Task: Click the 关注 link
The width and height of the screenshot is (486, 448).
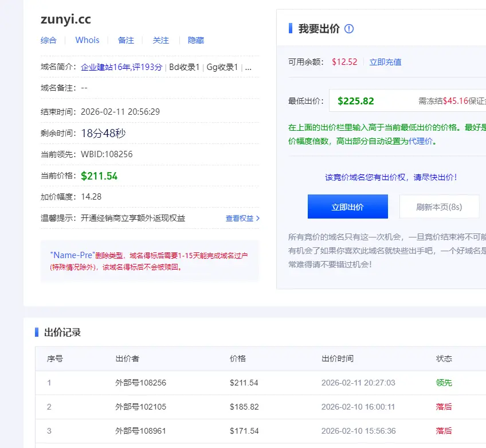Action: click(x=161, y=40)
